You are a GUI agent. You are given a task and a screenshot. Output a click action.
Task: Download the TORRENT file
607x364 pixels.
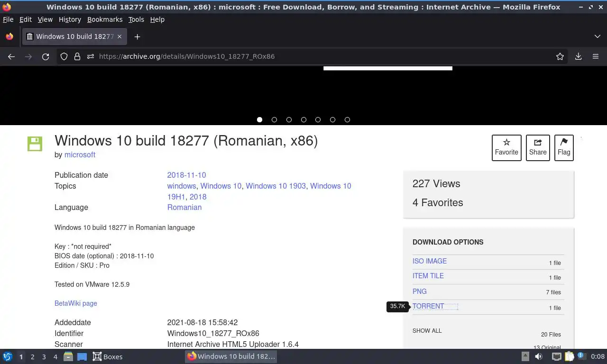428,306
